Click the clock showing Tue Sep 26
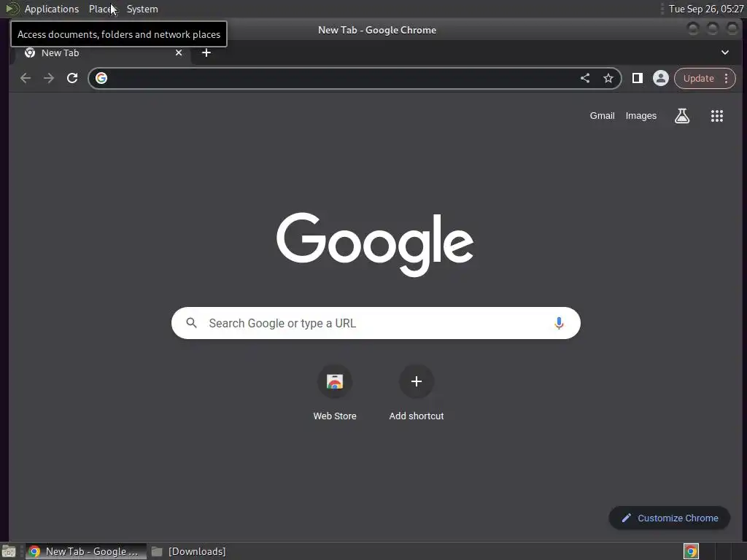Viewport: 747px width, 560px height. [706, 9]
